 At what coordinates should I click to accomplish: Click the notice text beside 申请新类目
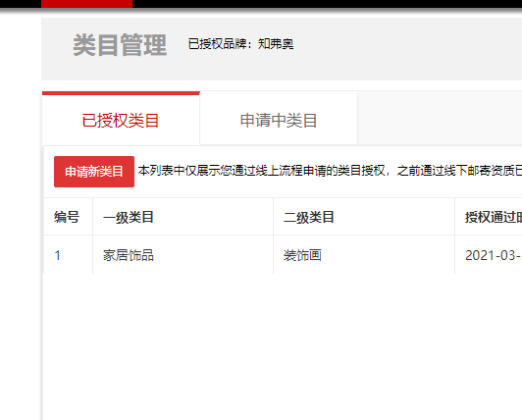pyautogui.click(x=330, y=171)
